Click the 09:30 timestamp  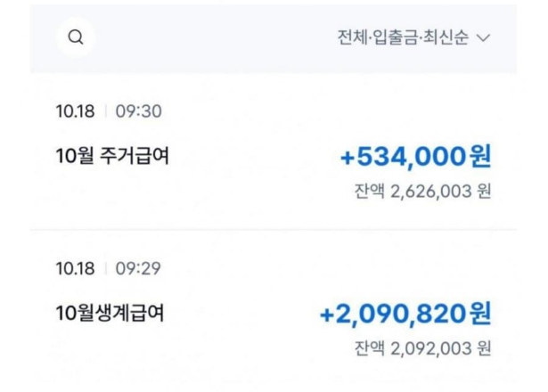click(x=139, y=111)
